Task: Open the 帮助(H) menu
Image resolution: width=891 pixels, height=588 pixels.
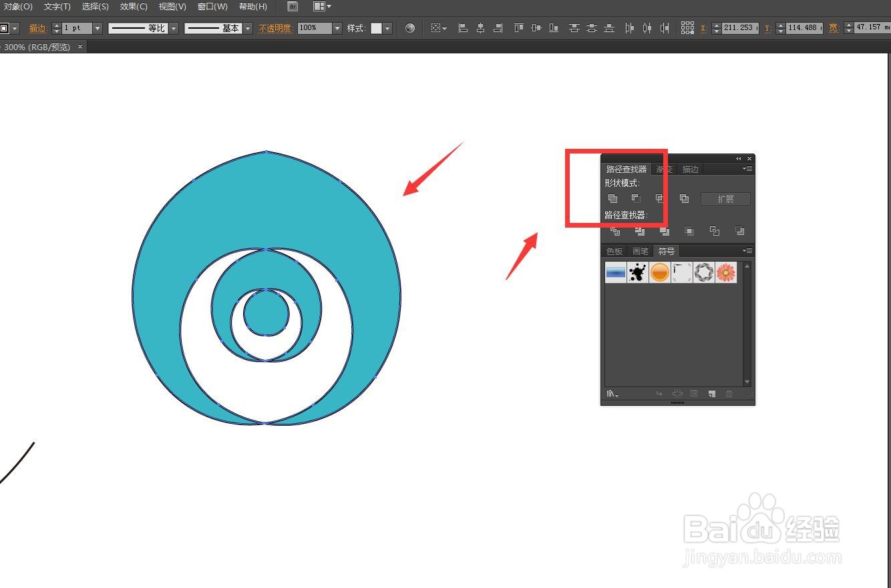Action: 253,7
